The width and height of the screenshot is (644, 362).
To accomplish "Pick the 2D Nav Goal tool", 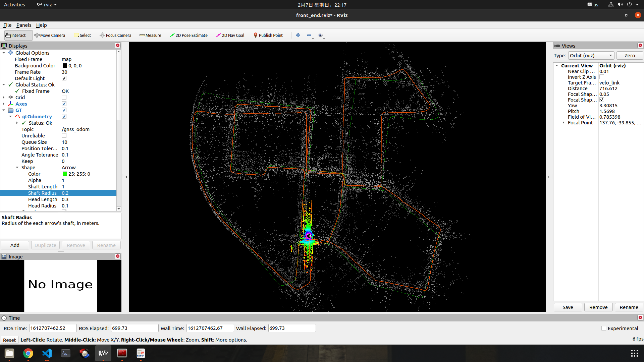I will click(230, 35).
